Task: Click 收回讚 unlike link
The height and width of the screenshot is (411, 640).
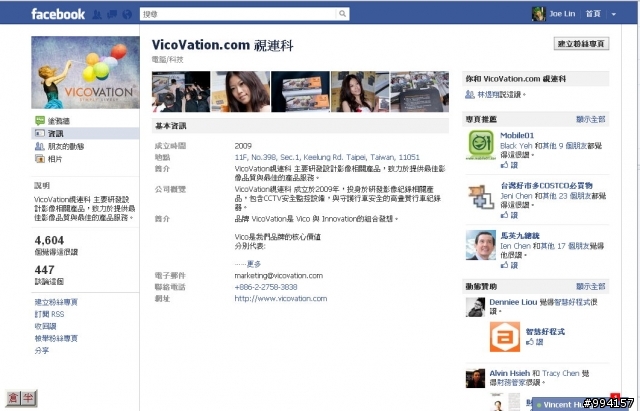Action: [x=45, y=326]
